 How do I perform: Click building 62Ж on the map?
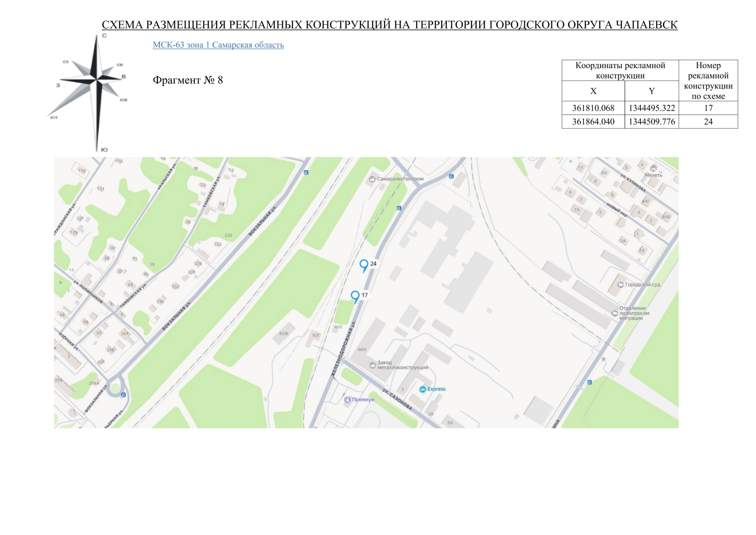tap(284, 333)
